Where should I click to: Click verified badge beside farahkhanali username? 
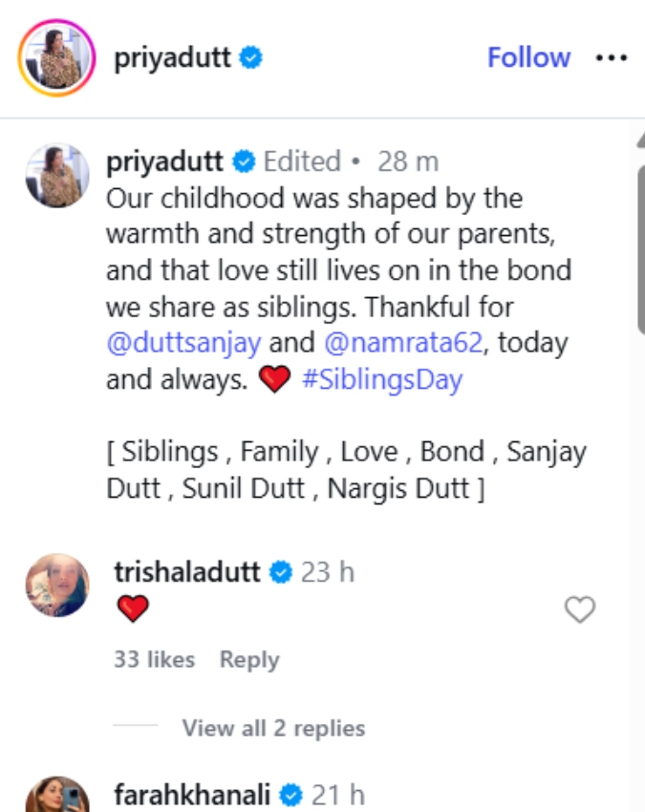(293, 796)
